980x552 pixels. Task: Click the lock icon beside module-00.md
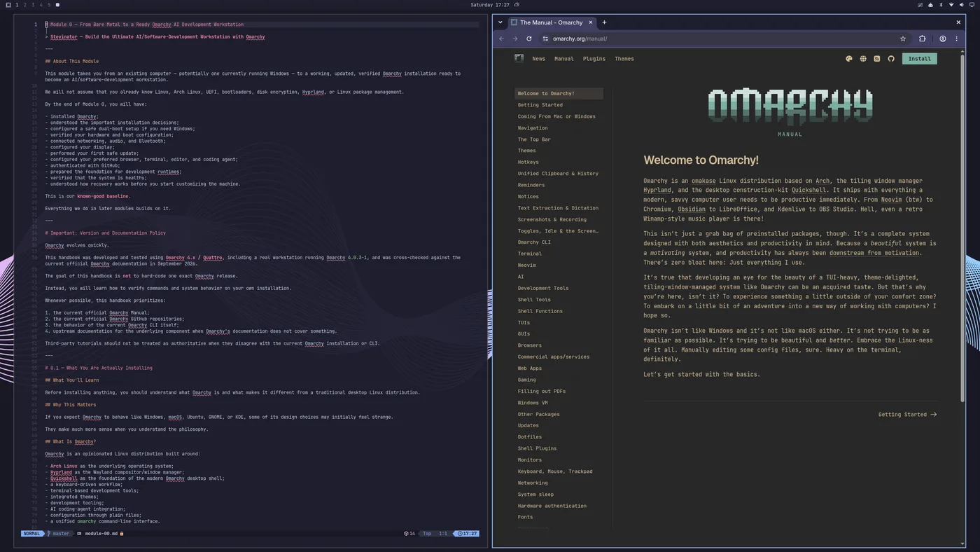click(x=122, y=534)
